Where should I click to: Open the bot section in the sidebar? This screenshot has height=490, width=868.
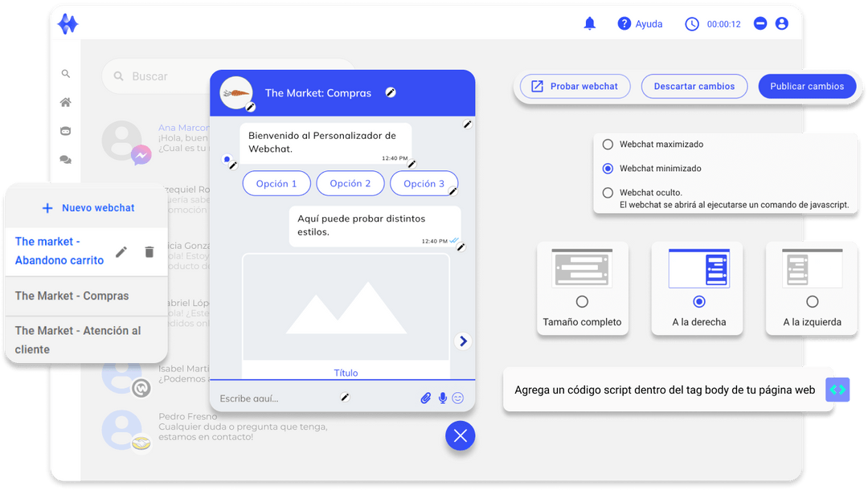tap(65, 131)
